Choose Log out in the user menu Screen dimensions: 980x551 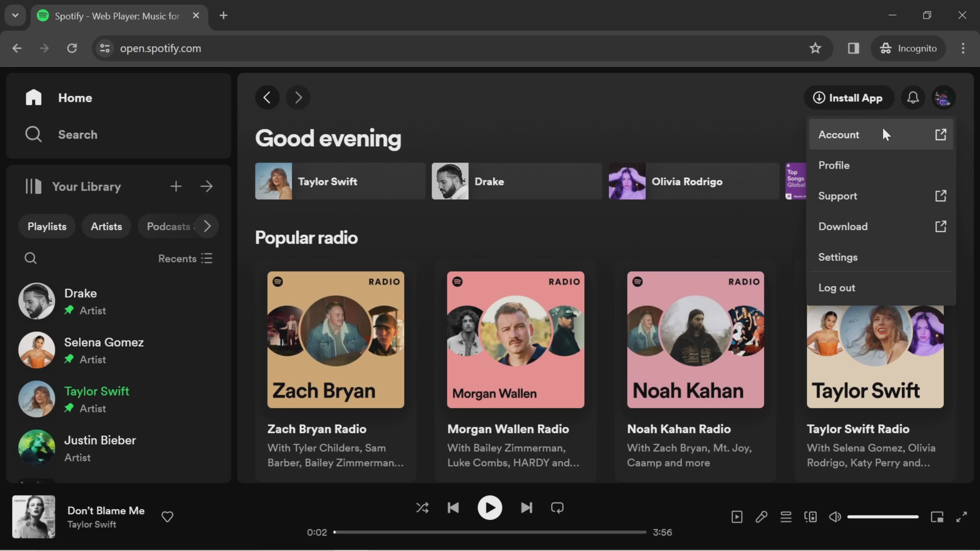(881, 288)
